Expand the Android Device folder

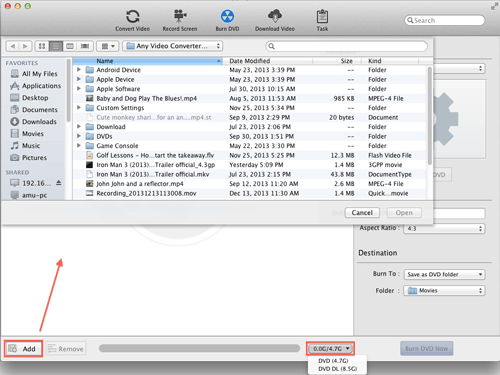point(79,70)
